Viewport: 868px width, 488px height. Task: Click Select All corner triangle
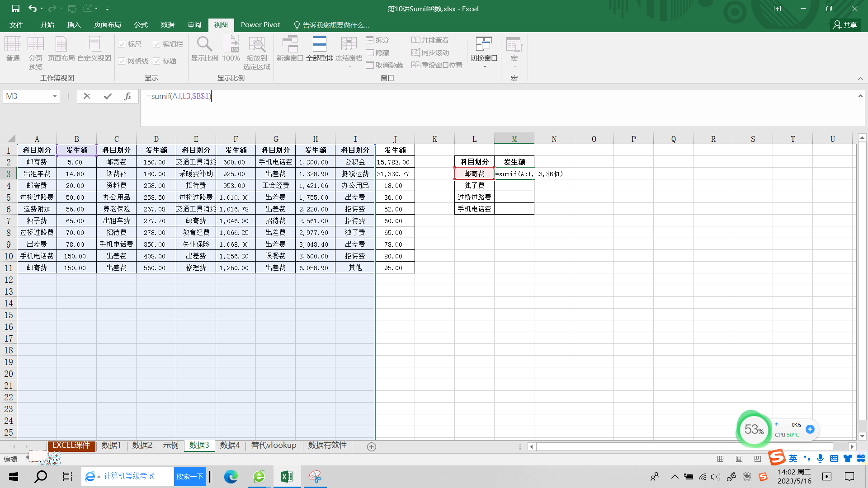11,139
